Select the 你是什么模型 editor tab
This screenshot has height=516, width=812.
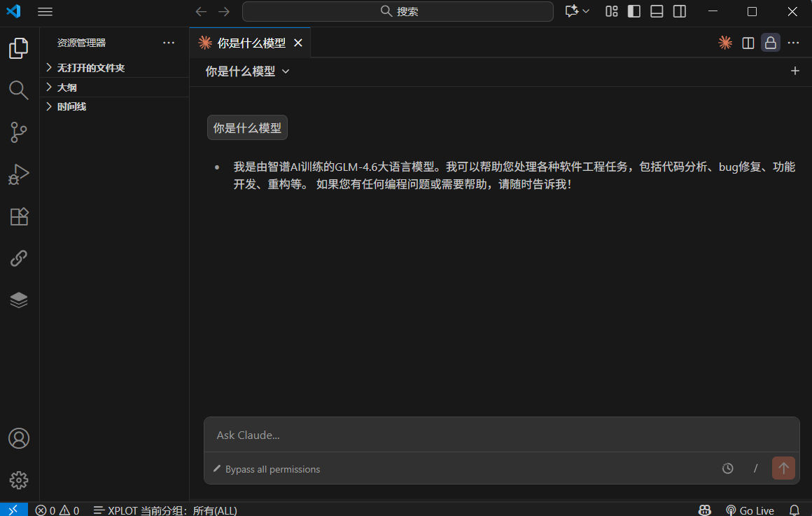point(251,43)
